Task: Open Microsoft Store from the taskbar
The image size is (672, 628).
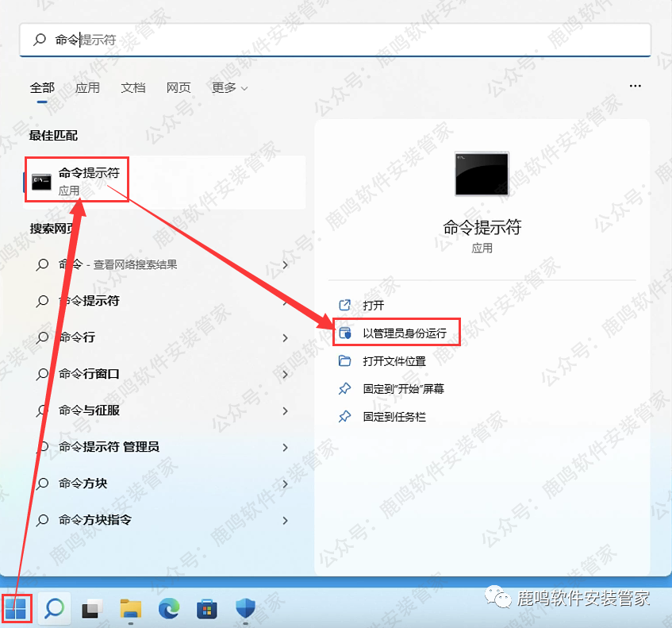Action: click(205, 607)
